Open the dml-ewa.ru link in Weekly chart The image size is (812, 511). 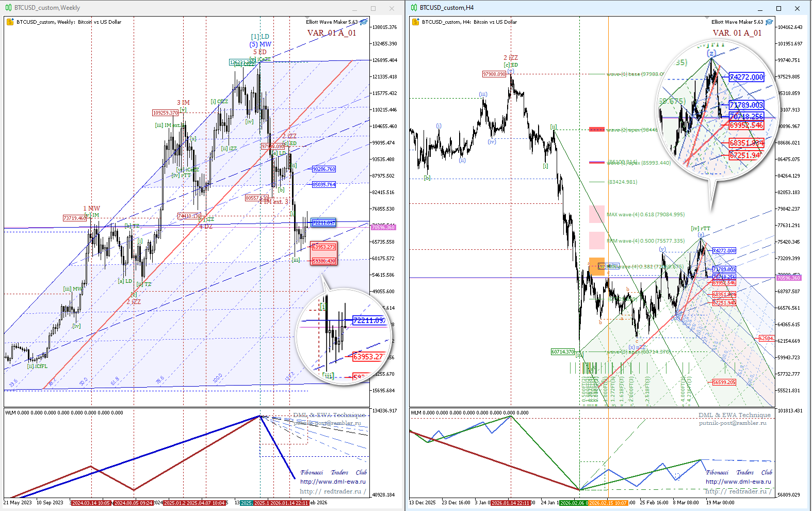point(333,482)
